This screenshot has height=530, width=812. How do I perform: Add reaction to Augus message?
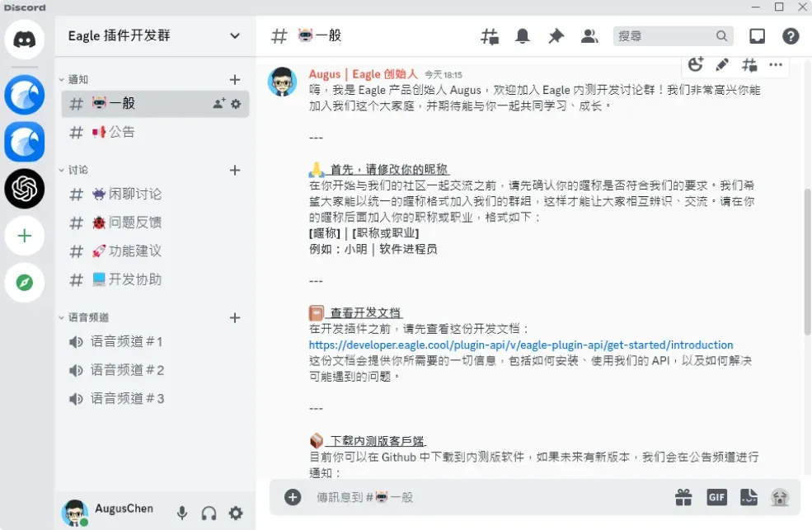tap(696, 64)
